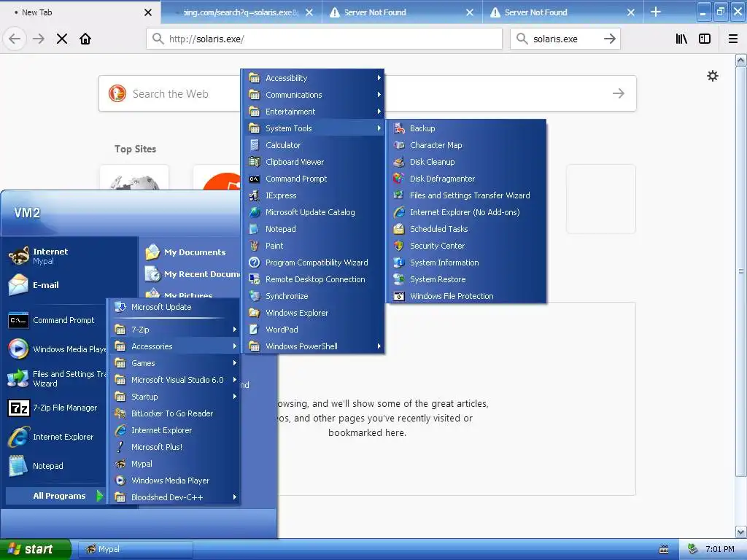Expand Bloodshed Dev-C++ folder
Viewport: 747px width, 560px height.
point(174,497)
